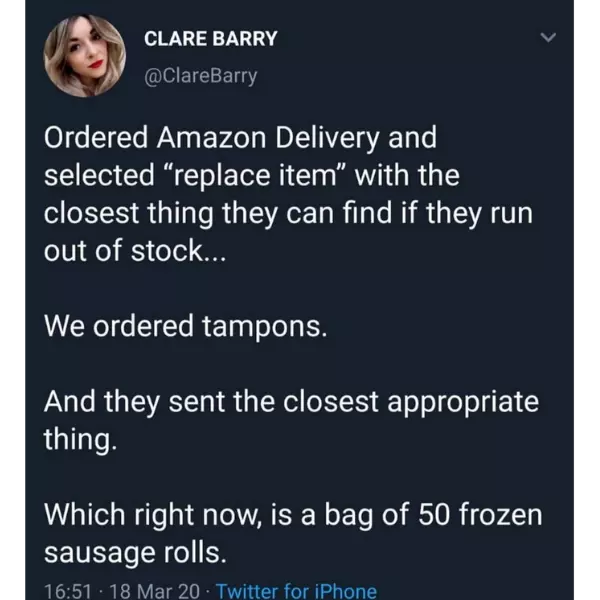Image resolution: width=600 pixels, height=600 pixels.
Task: Click the "We ordered tampons." line
Action: pos(185,326)
